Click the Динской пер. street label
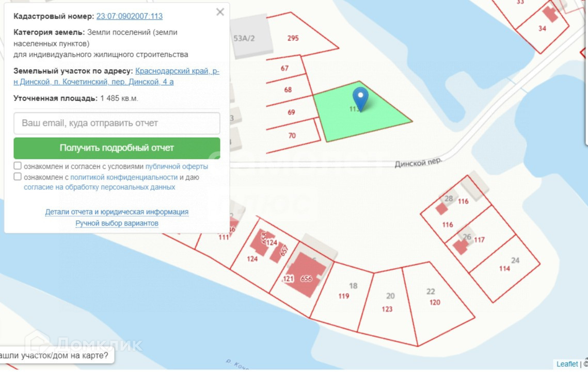The width and height of the screenshot is (588, 374). (418, 162)
